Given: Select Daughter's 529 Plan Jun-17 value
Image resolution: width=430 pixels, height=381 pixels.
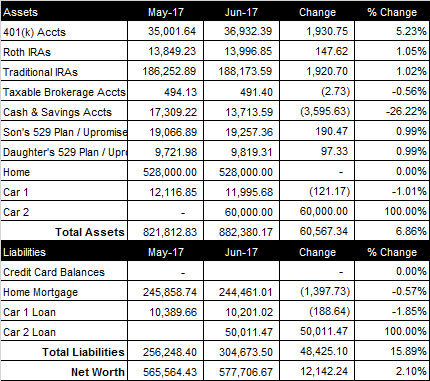Looking at the screenshot, I should tap(252, 152).
